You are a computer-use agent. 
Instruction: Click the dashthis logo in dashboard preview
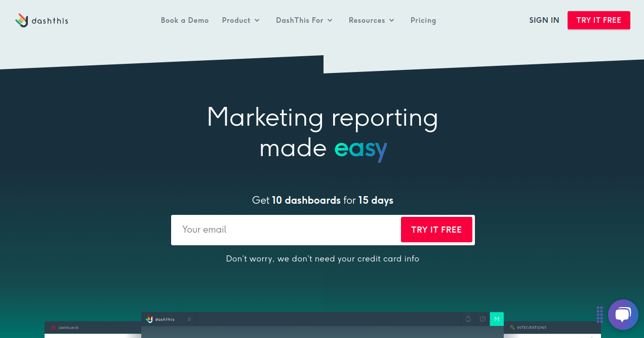(160, 319)
